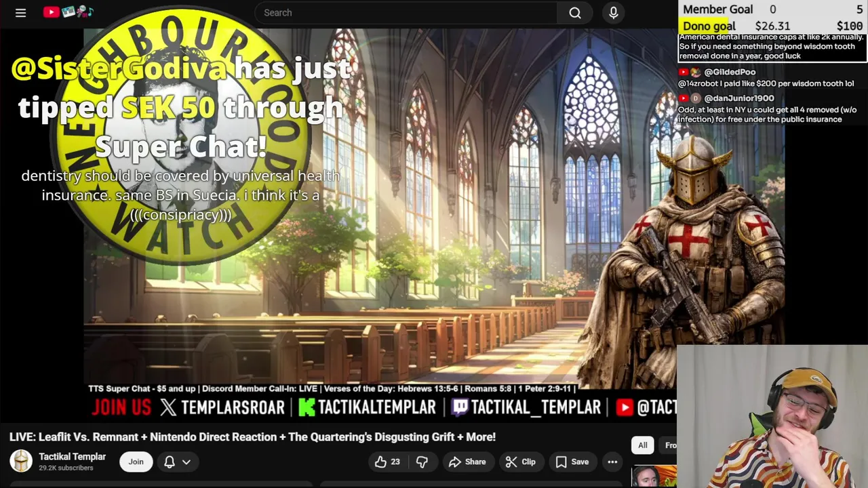The height and width of the screenshot is (488, 868).
Task: Dislike the video with thumbs down
Action: point(422,462)
